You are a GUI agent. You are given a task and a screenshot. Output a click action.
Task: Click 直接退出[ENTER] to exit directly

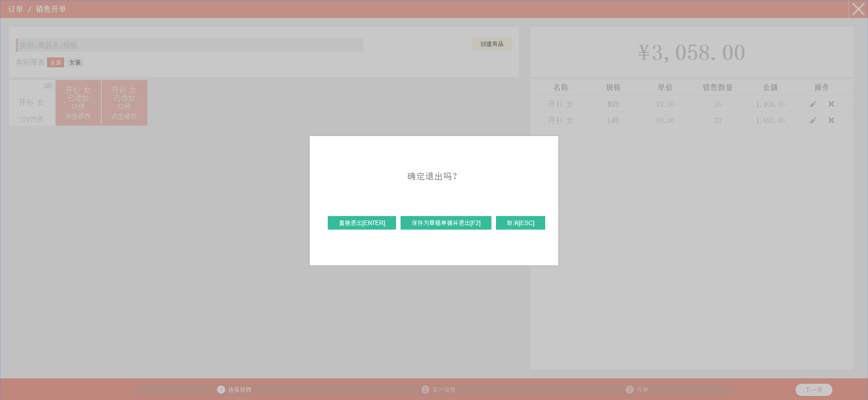pos(362,223)
